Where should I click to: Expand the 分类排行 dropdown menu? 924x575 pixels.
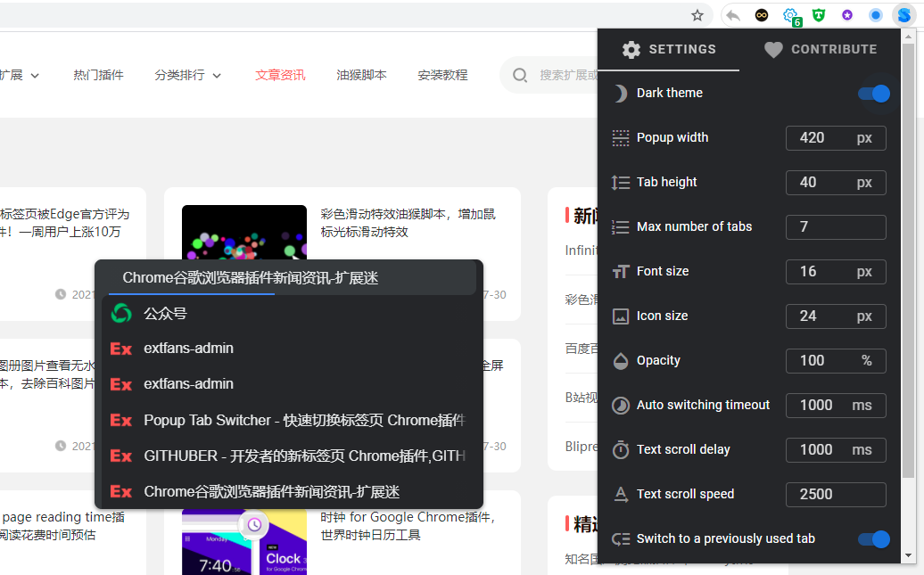click(x=187, y=75)
